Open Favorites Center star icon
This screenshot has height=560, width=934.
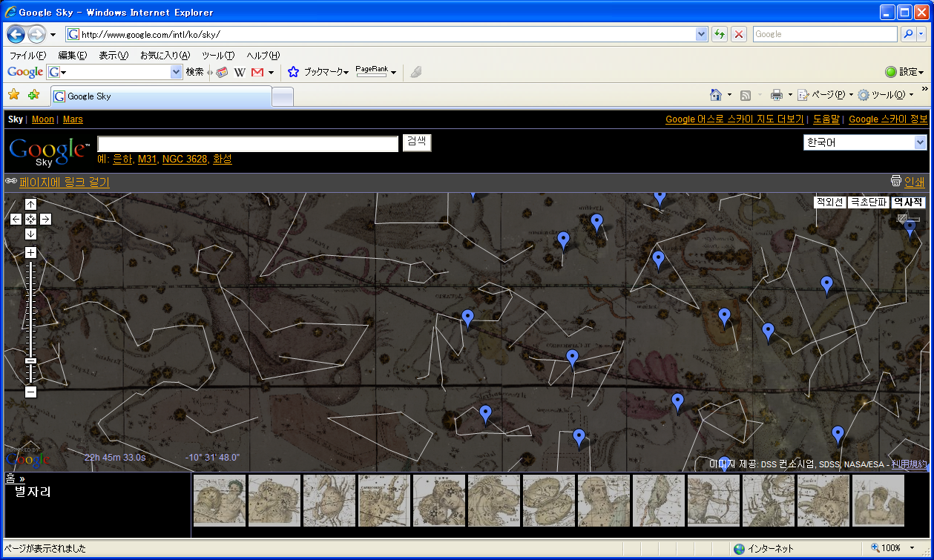pos(13,94)
